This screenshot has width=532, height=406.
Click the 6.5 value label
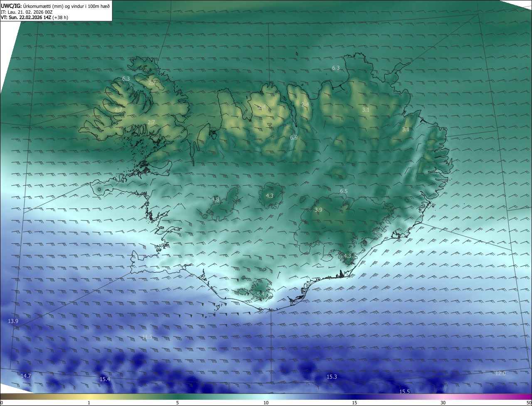pyautogui.click(x=344, y=191)
